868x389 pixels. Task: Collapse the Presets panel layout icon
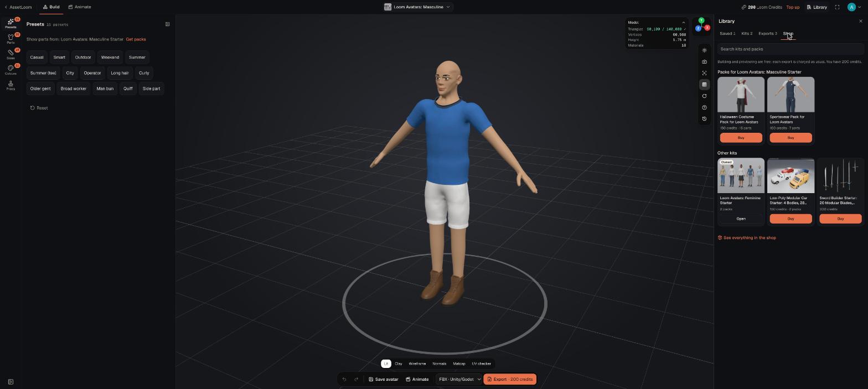168,24
